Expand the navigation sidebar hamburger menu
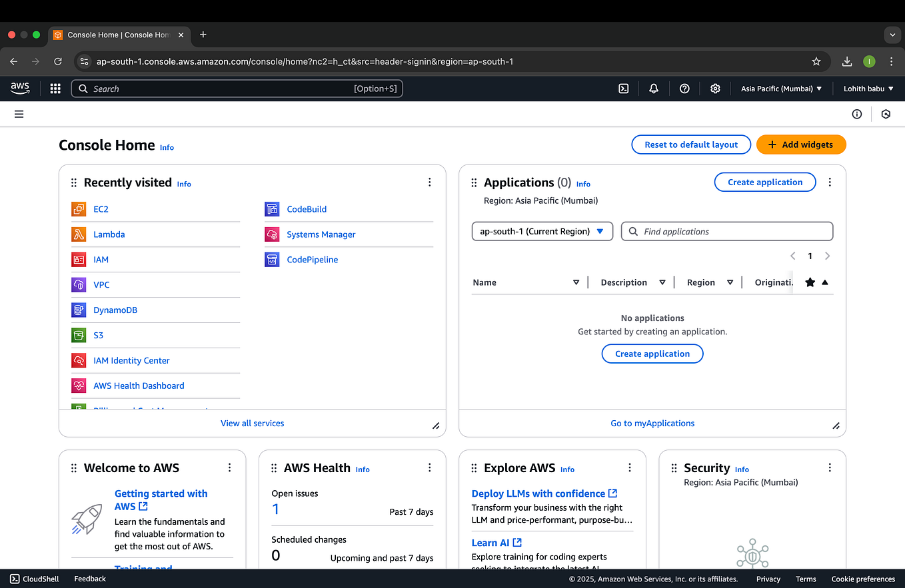This screenshot has width=905, height=588. [x=19, y=114]
